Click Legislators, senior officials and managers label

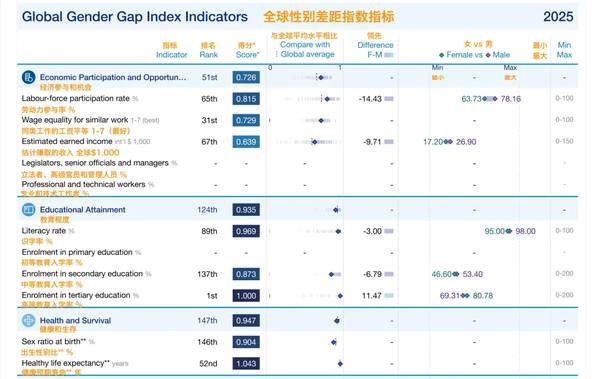95,163
